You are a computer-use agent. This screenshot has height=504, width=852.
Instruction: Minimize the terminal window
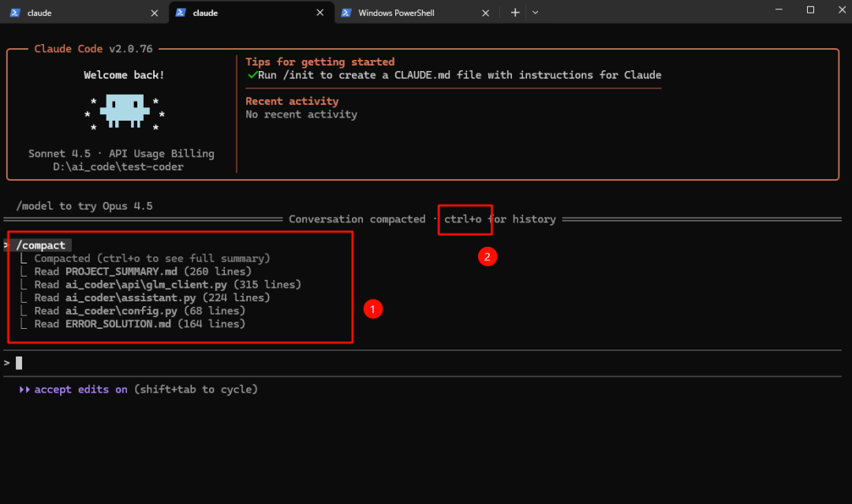[x=779, y=9]
